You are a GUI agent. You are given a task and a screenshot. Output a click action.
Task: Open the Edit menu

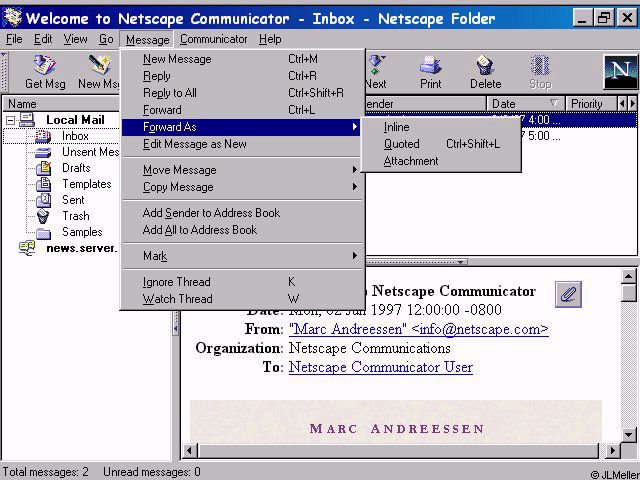pyautogui.click(x=43, y=39)
